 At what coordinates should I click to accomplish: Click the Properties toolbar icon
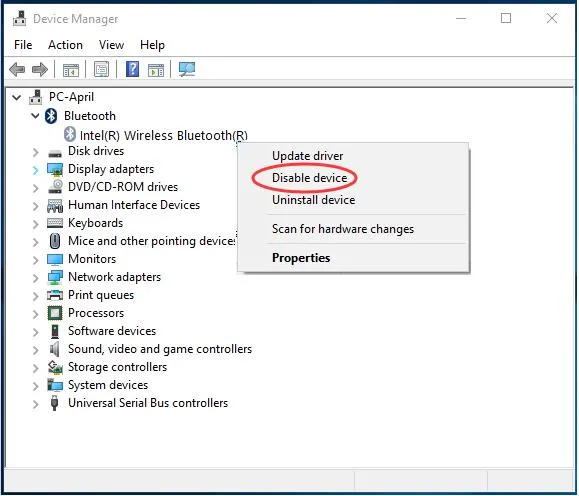(101, 69)
